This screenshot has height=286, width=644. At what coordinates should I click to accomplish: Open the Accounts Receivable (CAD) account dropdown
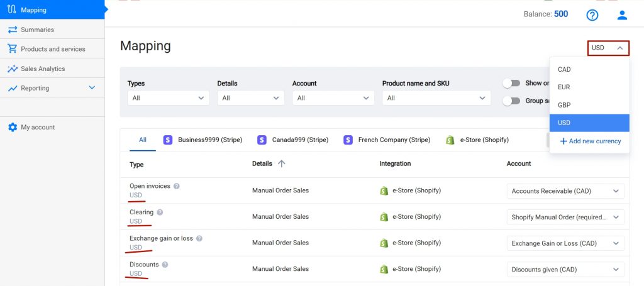click(x=565, y=191)
